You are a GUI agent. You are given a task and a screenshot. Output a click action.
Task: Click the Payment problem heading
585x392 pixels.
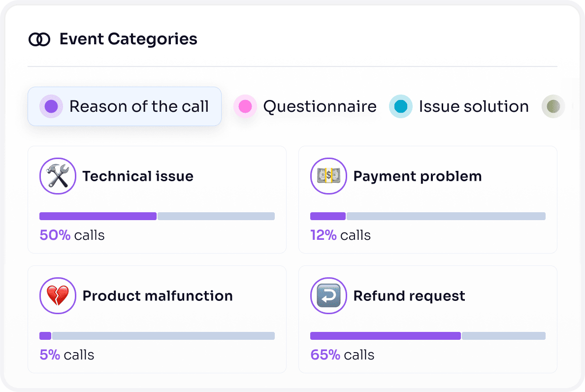coord(418,176)
